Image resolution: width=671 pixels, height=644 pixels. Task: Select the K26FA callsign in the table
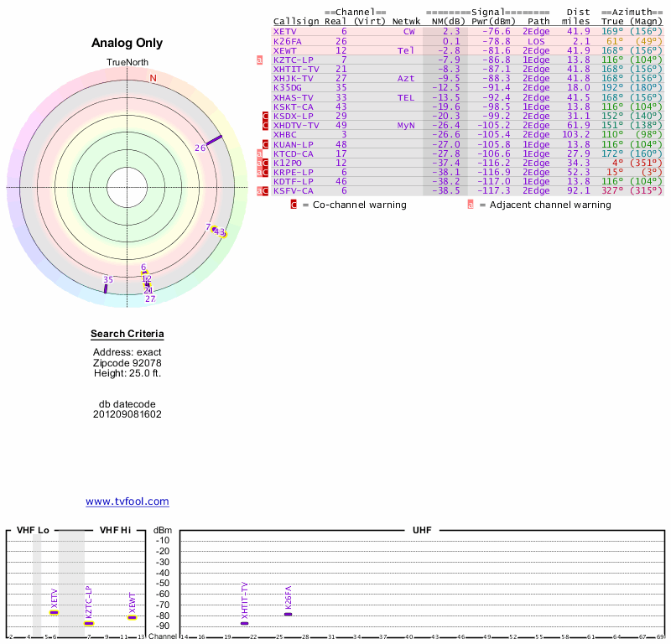click(287, 40)
